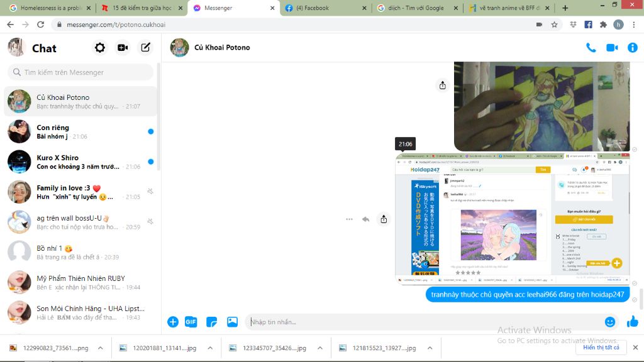Screen dimensions: 644x362
Task: Switch to vẽ tranh anime vẽ BFF tab
Action: pyautogui.click(x=509, y=8)
